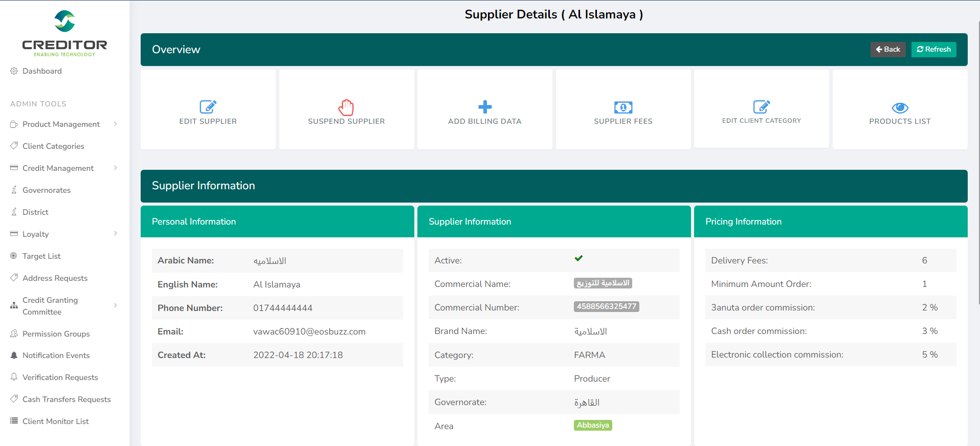Click the Add Billing Data plus icon
This screenshot has width=980, height=446.
[484, 107]
